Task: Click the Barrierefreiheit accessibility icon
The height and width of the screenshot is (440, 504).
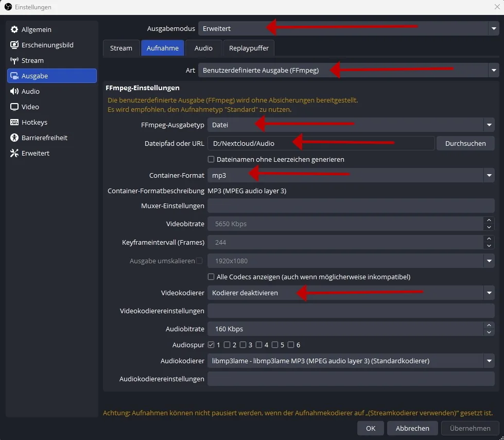Action: [14, 138]
